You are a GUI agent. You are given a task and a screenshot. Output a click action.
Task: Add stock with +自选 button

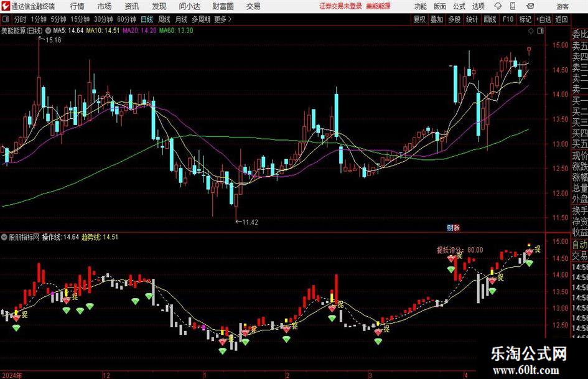544,19
